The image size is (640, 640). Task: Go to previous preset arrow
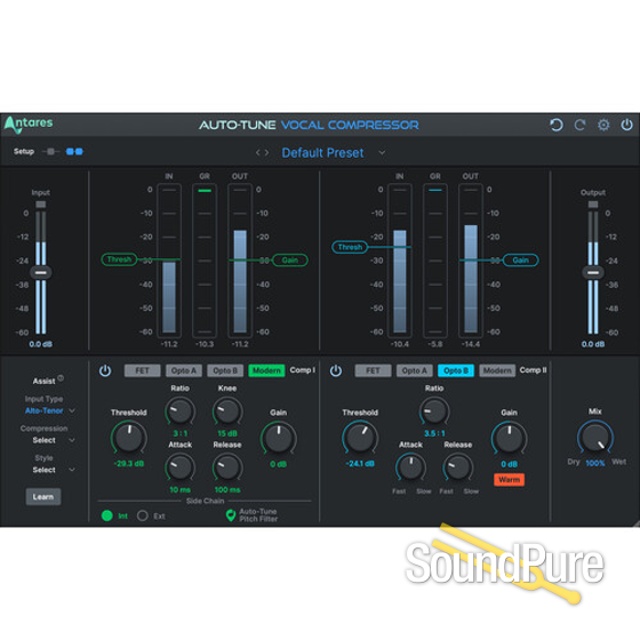coord(258,153)
